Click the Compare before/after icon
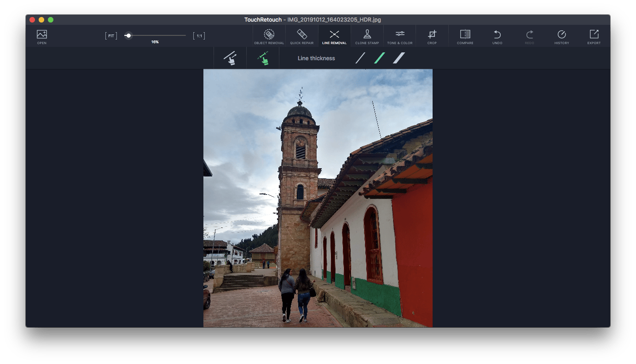The image size is (636, 364). pos(465,37)
